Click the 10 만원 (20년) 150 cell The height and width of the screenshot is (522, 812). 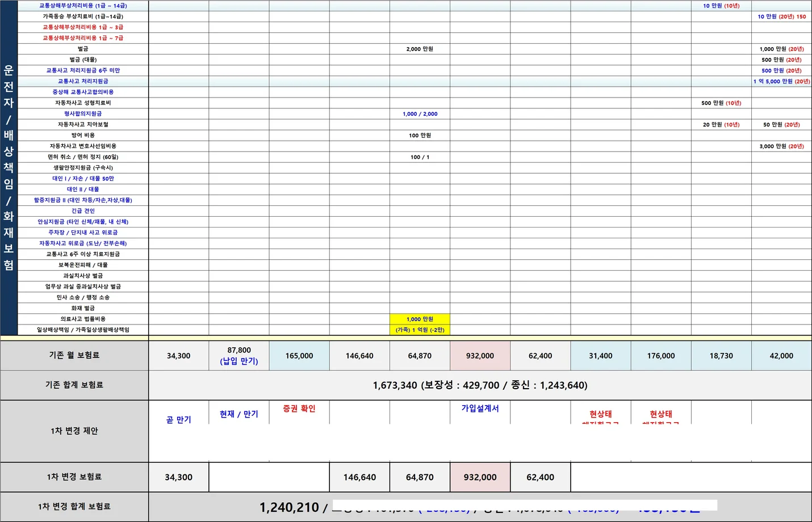781,16
